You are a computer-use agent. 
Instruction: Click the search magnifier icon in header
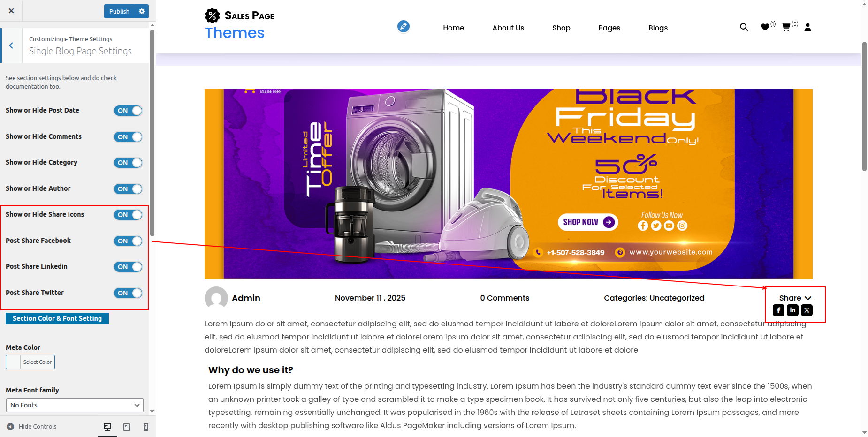pos(744,27)
